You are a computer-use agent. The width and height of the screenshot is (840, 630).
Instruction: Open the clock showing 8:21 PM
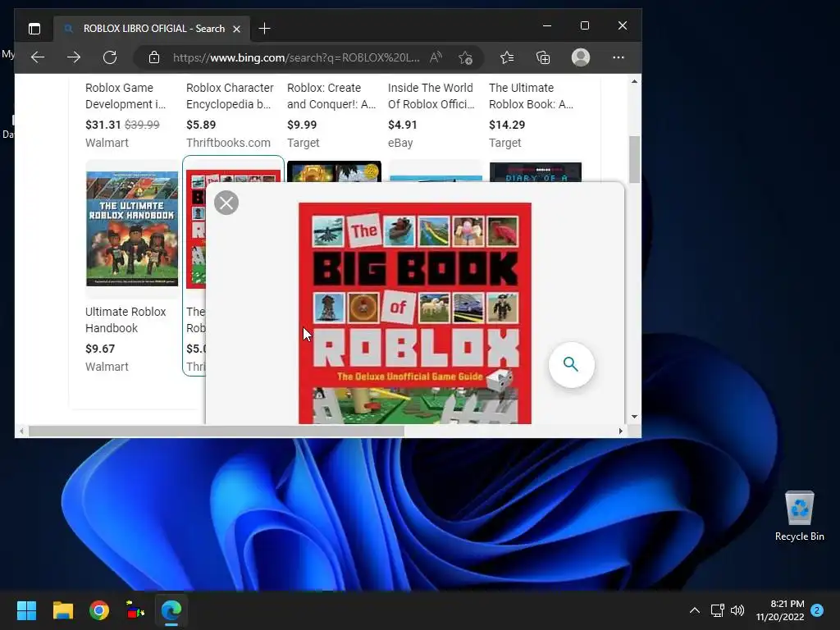[780, 610]
